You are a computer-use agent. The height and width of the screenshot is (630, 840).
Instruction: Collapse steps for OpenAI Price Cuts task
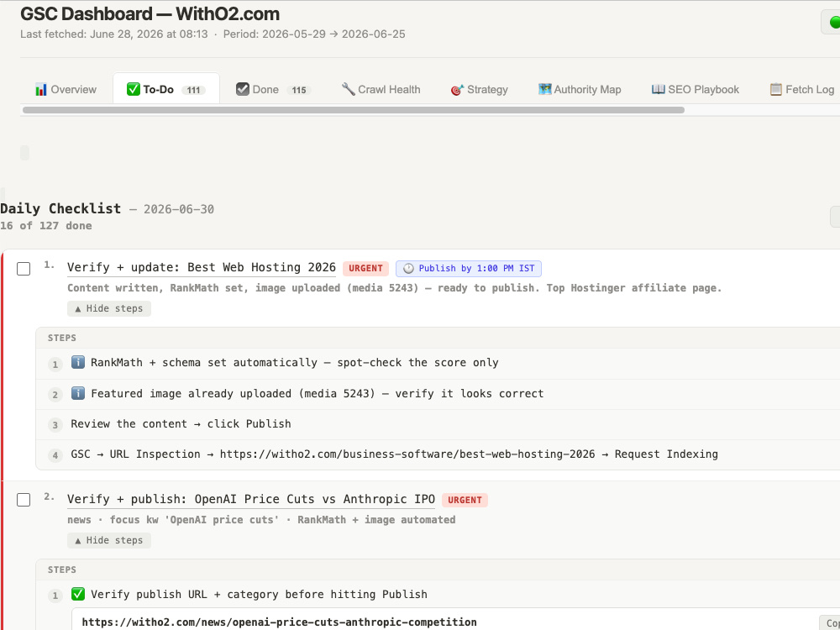point(108,540)
